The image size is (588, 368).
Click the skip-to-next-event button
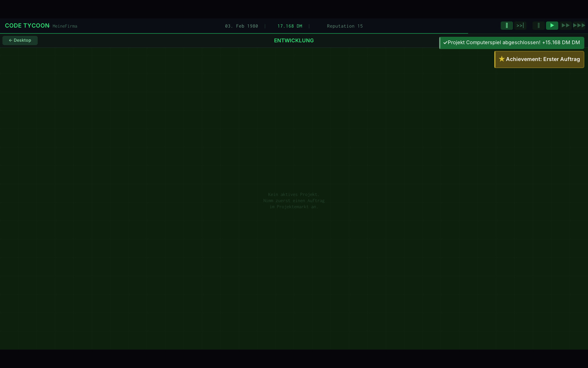[520, 25]
